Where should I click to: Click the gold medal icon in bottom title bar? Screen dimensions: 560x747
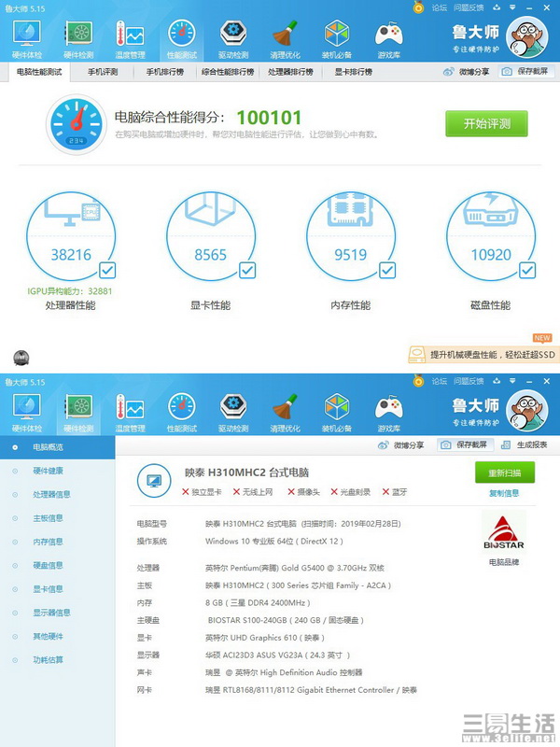click(x=418, y=381)
